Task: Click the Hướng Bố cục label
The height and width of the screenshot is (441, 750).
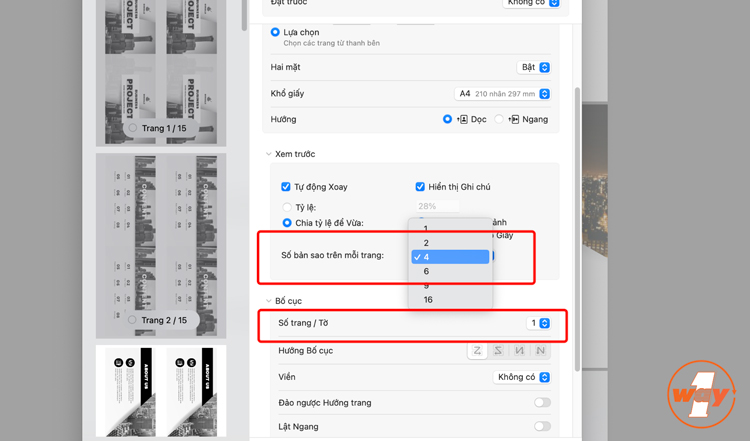Action: click(306, 351)
